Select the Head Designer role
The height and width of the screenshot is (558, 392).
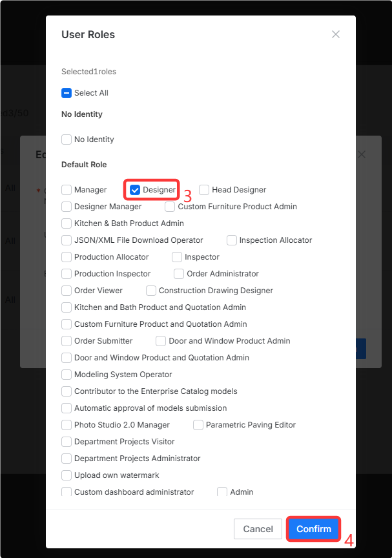[204, 190]
